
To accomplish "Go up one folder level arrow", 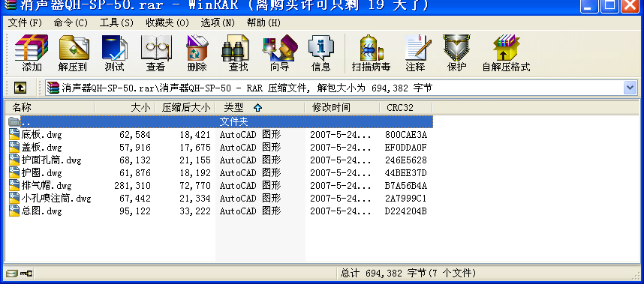I will pyautogui.click(x=20, y=87).
